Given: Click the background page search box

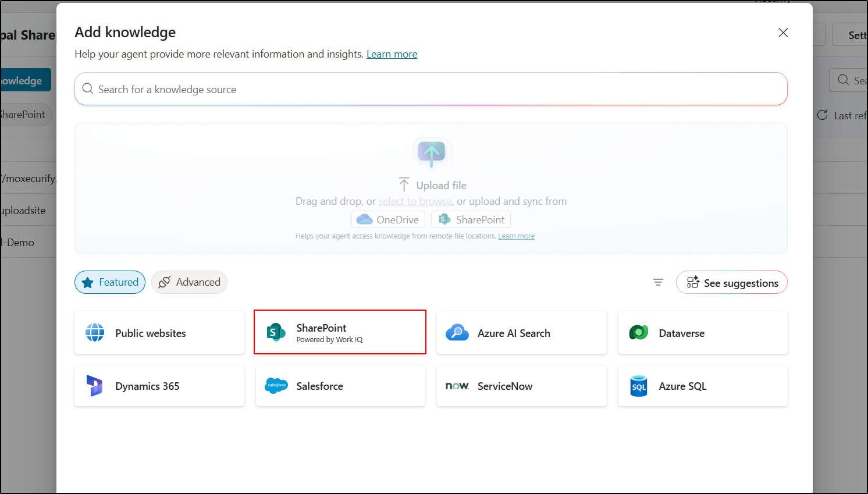Looking at the screenshot, I should click(x=849, y=80).
